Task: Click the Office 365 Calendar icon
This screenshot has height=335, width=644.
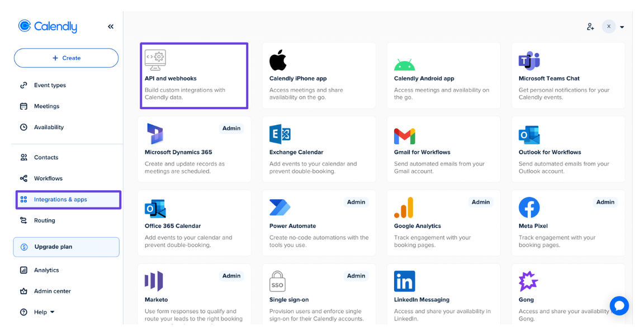Action: coord(155,209)
